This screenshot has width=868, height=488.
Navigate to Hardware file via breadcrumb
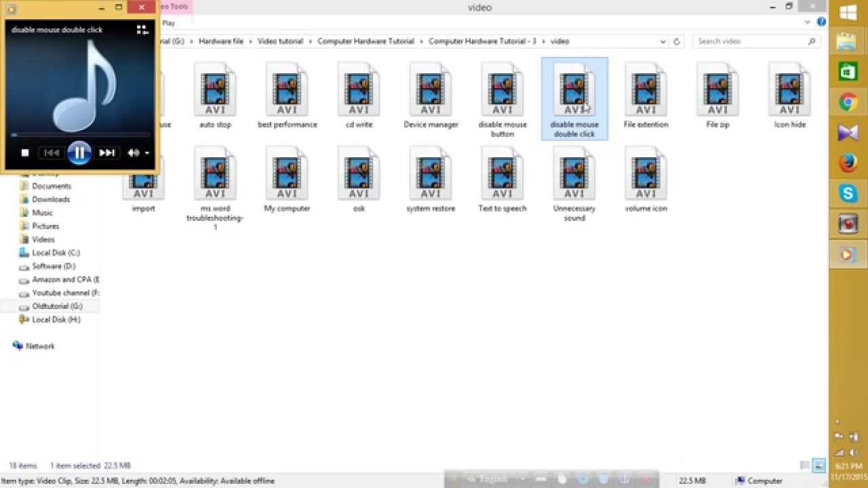click(x=220, y=41)
